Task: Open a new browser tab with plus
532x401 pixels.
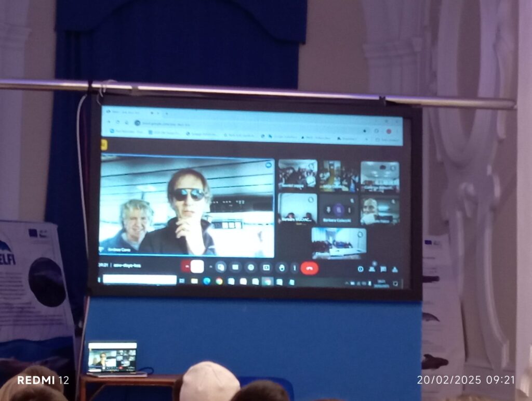Action: (x=166, y=113)
